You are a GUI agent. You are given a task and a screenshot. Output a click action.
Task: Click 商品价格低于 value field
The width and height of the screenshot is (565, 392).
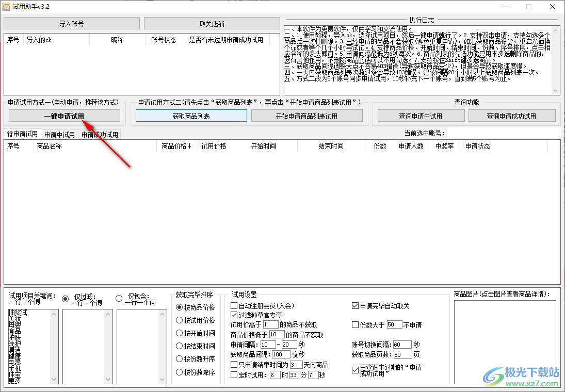277,335
